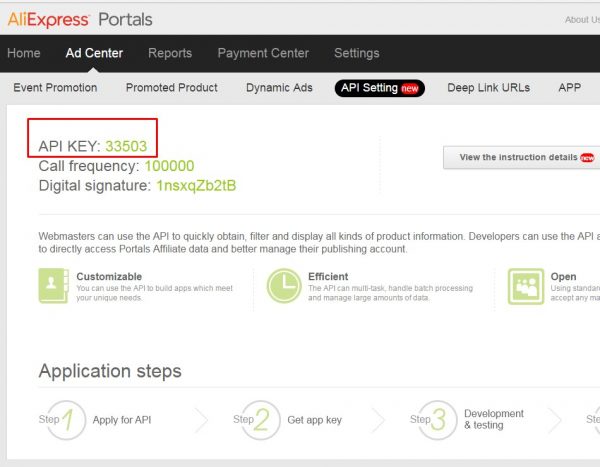The width and height of the screenshot is (600, 467).
Task: Click the Step 2 circle
Action: (261, 420)
